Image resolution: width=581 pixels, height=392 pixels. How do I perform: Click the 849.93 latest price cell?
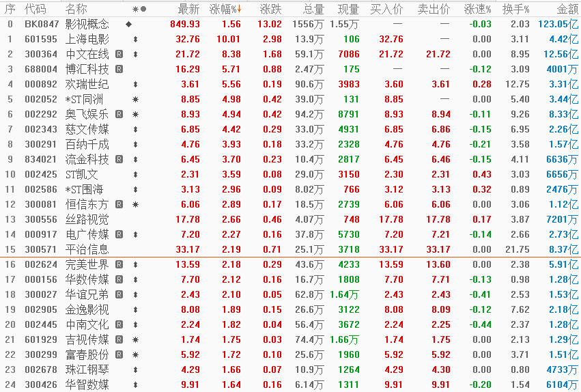tap(185, 24)
